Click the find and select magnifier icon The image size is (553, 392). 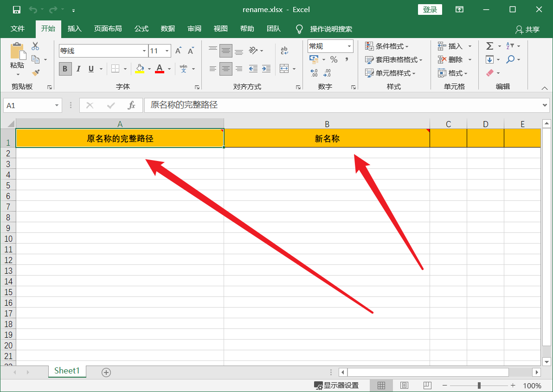click(510, 59)
